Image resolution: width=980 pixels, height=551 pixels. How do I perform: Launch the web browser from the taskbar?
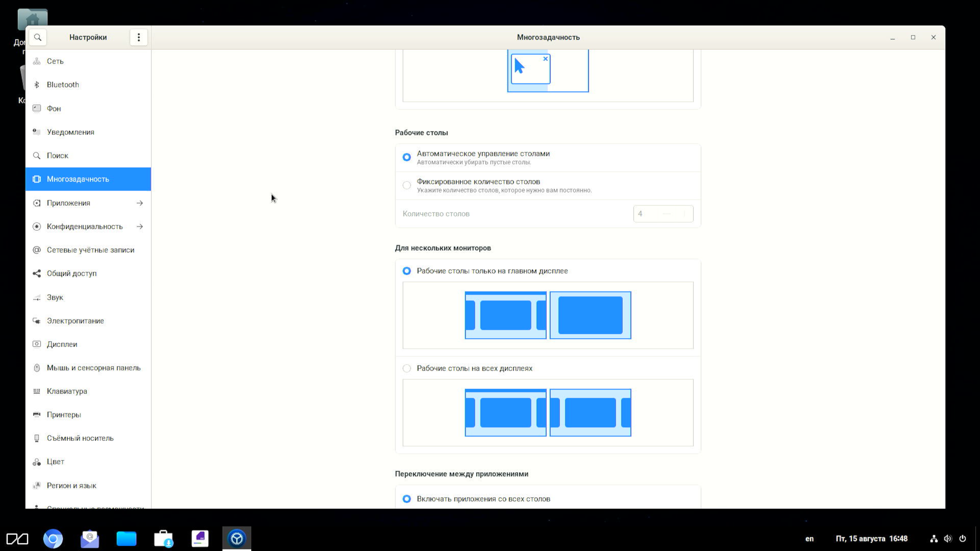[x=53, y=539]
